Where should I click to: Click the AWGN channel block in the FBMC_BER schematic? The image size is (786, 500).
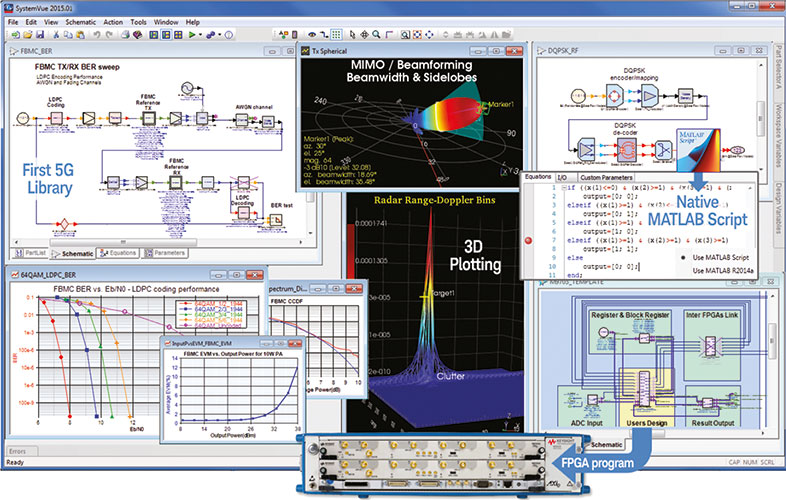pos(242,120)
